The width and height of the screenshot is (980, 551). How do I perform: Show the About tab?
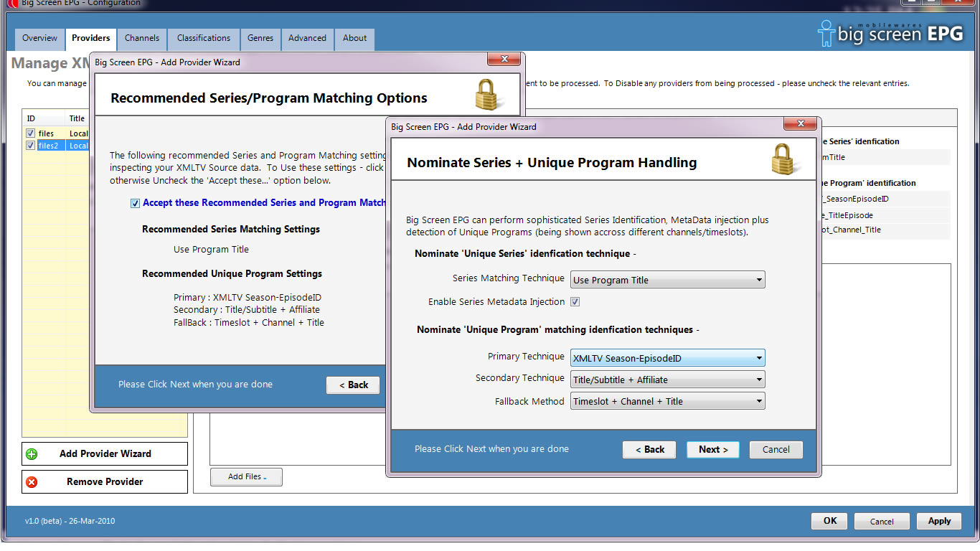[354, 39]
